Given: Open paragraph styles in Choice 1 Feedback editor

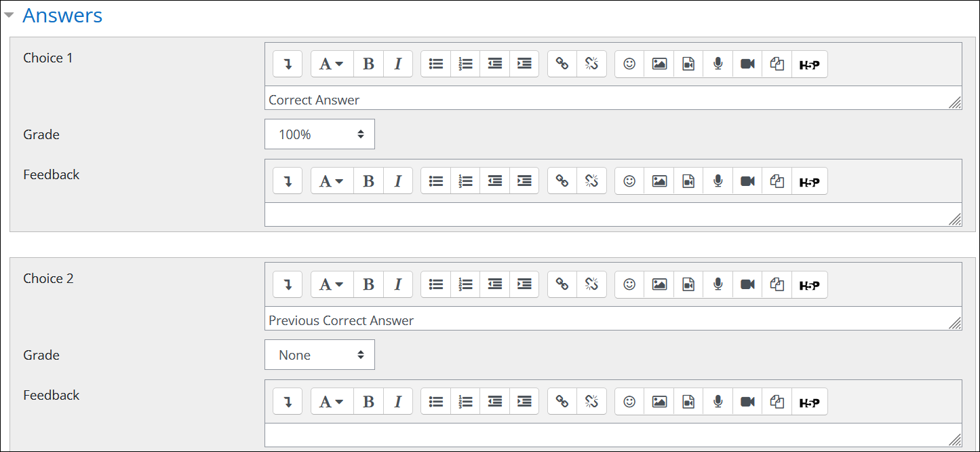Looking at the screenshot, I should [x=332, y=181].
